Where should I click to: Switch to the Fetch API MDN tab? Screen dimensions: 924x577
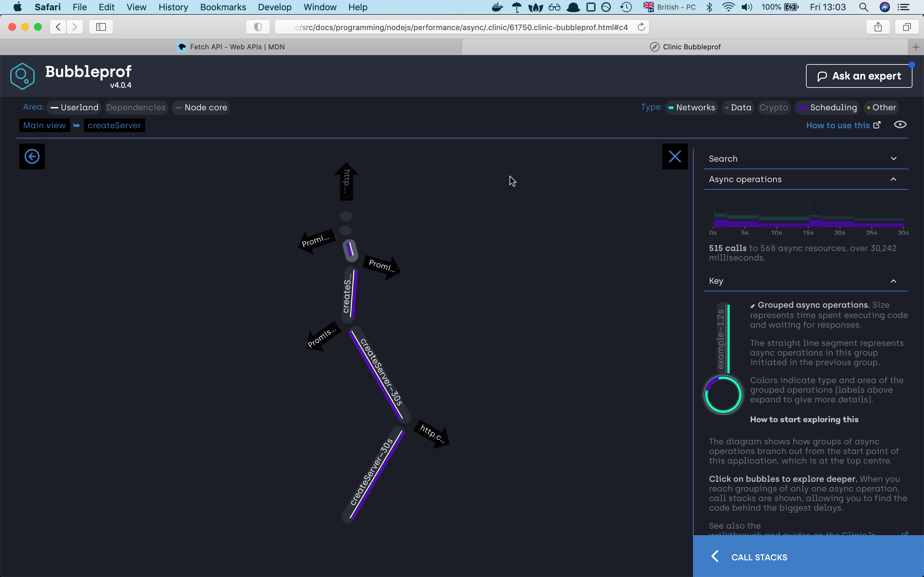click(231, 47)
